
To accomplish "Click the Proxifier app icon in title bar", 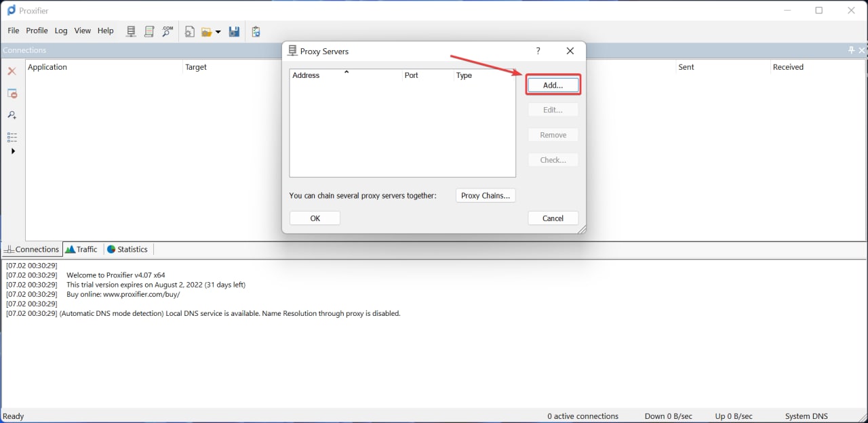I will [11, 10].
